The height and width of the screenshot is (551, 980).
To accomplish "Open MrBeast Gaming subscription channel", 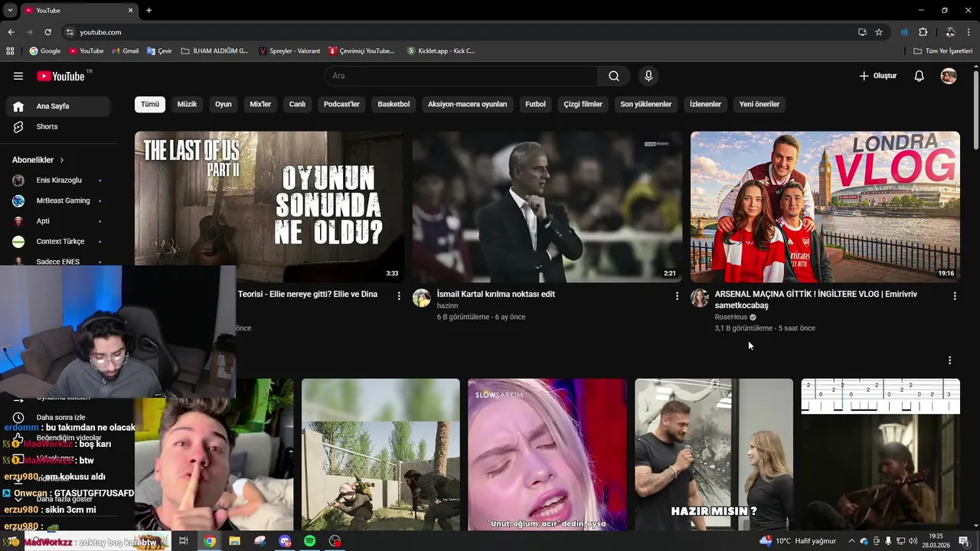I will 57,201.
